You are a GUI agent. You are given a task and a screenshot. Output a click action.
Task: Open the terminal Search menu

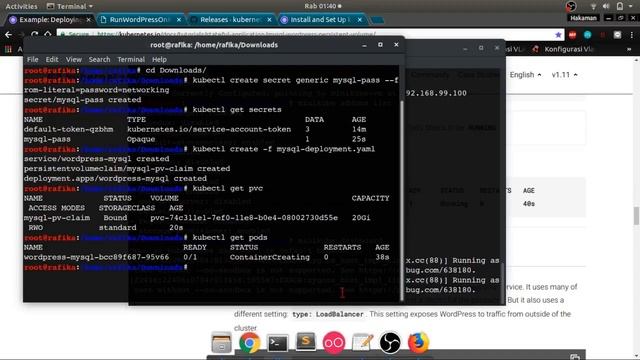(100, 60)
